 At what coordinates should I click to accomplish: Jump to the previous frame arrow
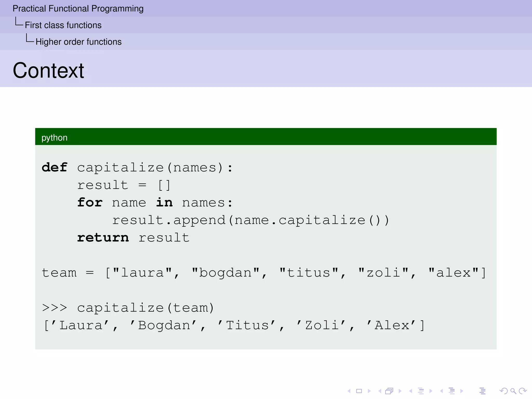pyautogui.click(x=380, y=391)
